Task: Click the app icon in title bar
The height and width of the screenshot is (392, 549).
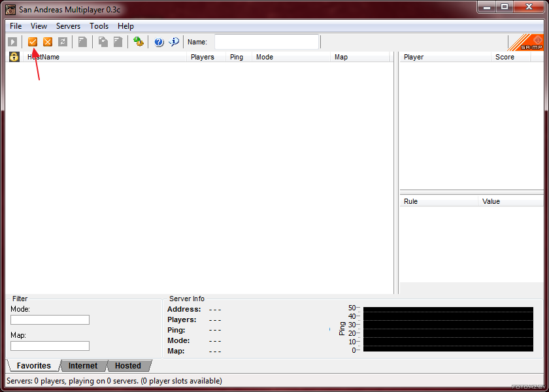Action: point(10,9)
